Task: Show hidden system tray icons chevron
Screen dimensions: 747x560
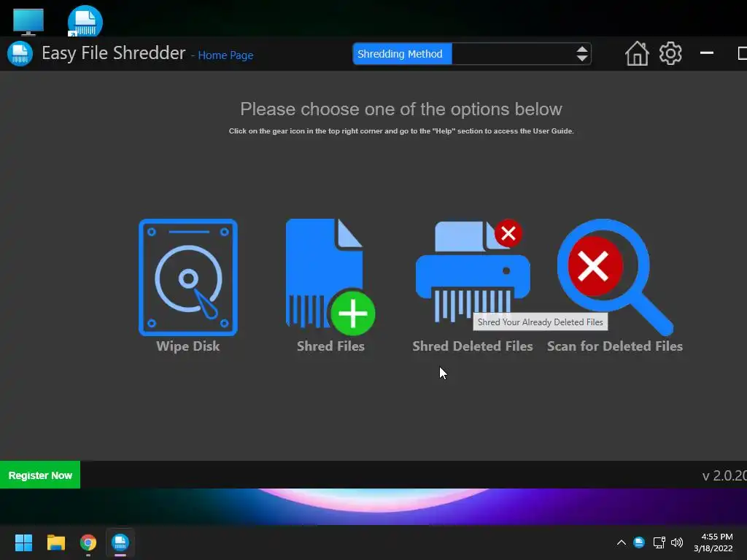Action: pos(622,542)
